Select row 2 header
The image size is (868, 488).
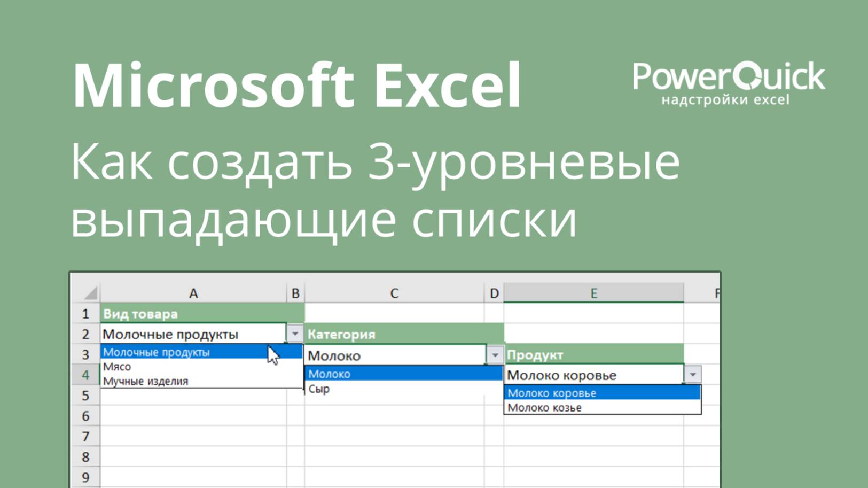pos(85,334)
